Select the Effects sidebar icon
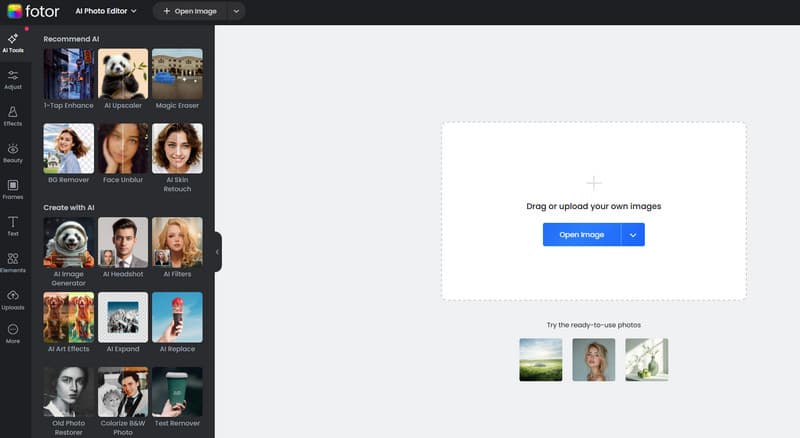The height and width of the screenshot is (438, 800). (13, 115)
